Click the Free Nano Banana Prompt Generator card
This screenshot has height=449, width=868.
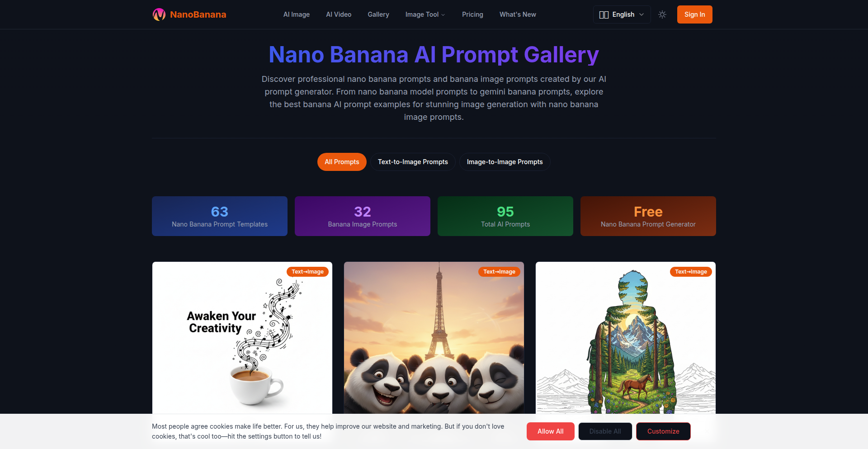point(648,216)
